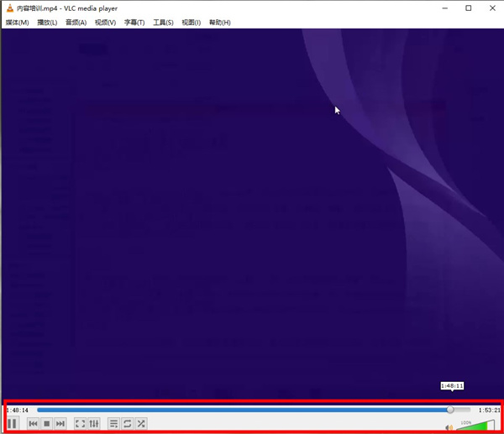Jump to the previous media item

33,424
